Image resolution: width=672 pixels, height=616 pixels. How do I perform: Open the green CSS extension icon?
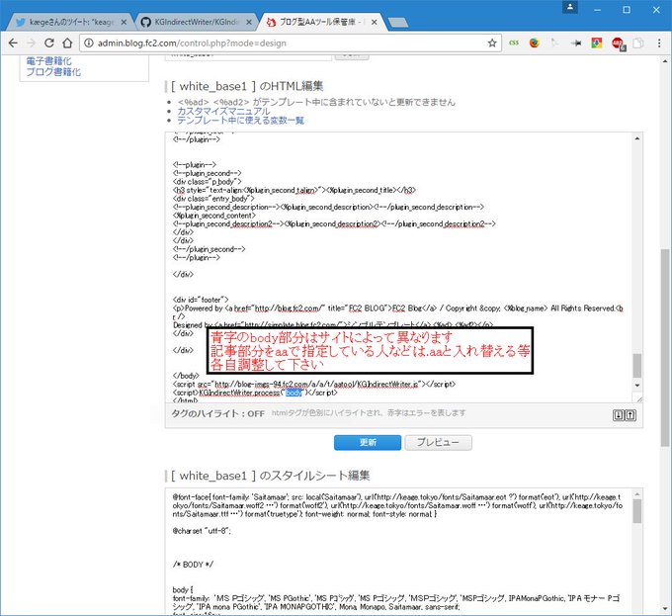click(x=514, y=43)
